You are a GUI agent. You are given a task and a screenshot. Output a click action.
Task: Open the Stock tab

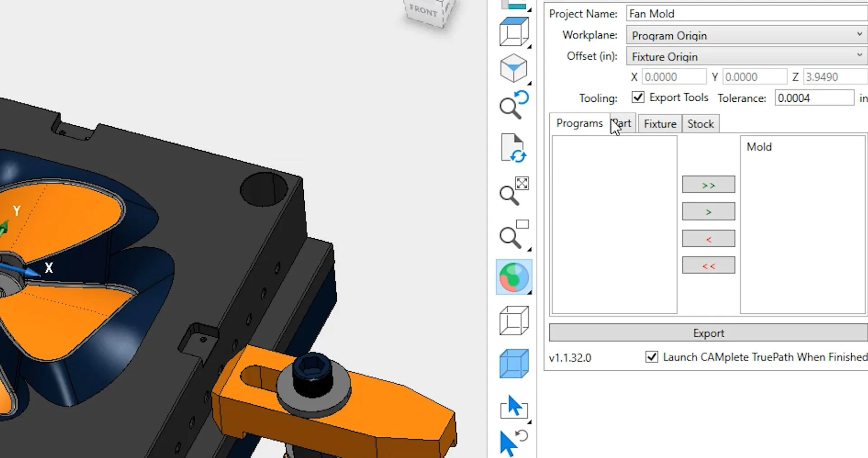[x=700, y=124]
